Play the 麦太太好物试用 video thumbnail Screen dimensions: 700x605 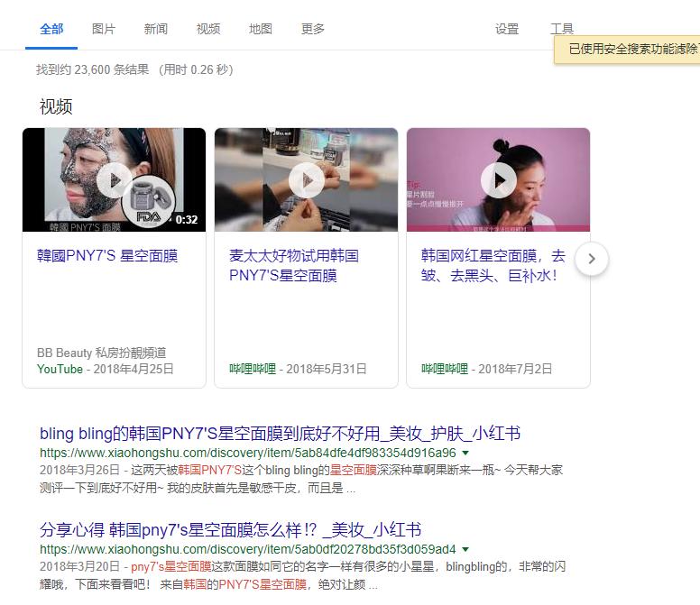click(306, 179)
